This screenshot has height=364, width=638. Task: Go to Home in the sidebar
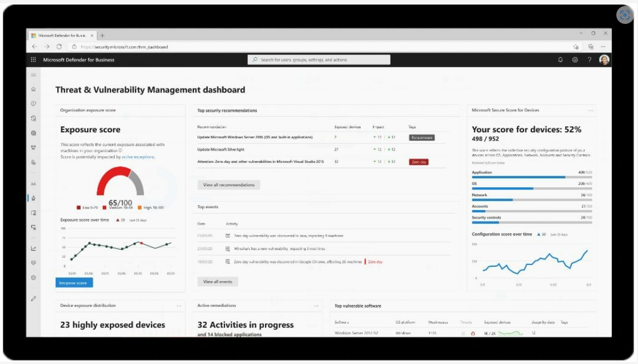[33, 89]
